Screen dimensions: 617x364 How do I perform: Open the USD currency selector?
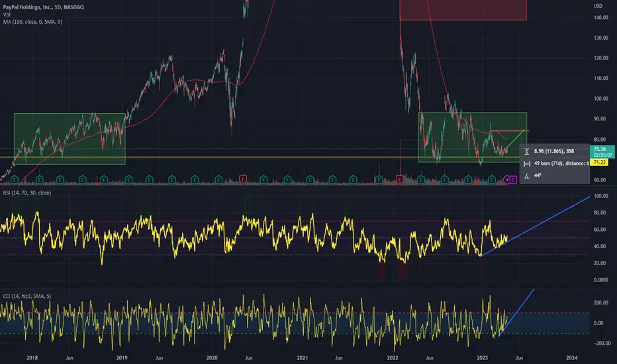(598, 6)
